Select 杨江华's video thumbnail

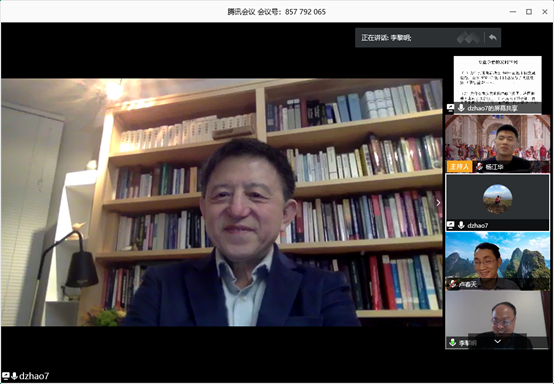coord(497,143)
